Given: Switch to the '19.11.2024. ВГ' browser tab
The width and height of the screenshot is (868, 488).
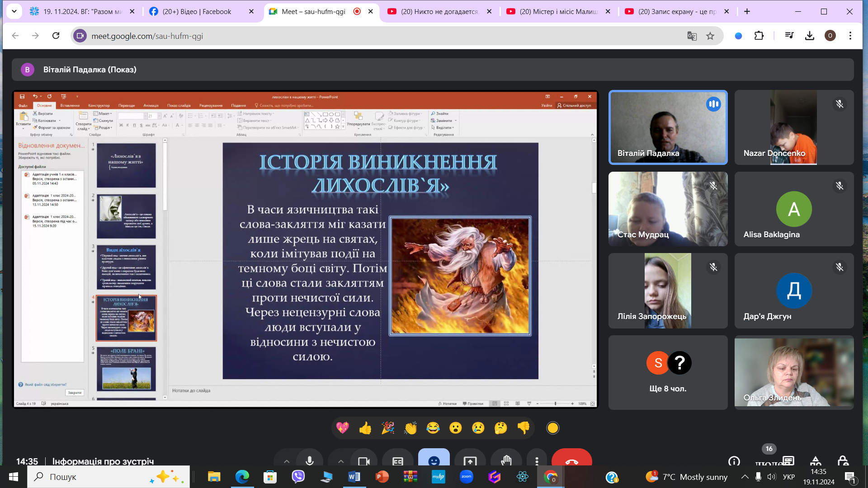Looking at the screenshot, I should (83, 12).
